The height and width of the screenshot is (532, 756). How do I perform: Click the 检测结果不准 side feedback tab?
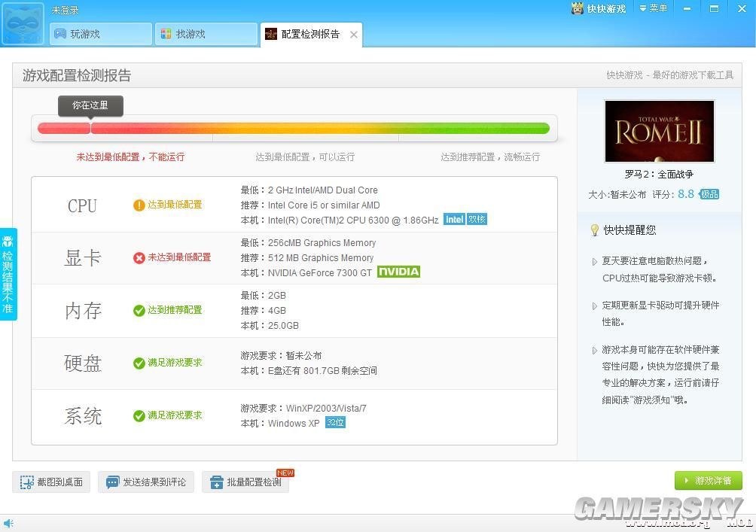coord(8,274)
